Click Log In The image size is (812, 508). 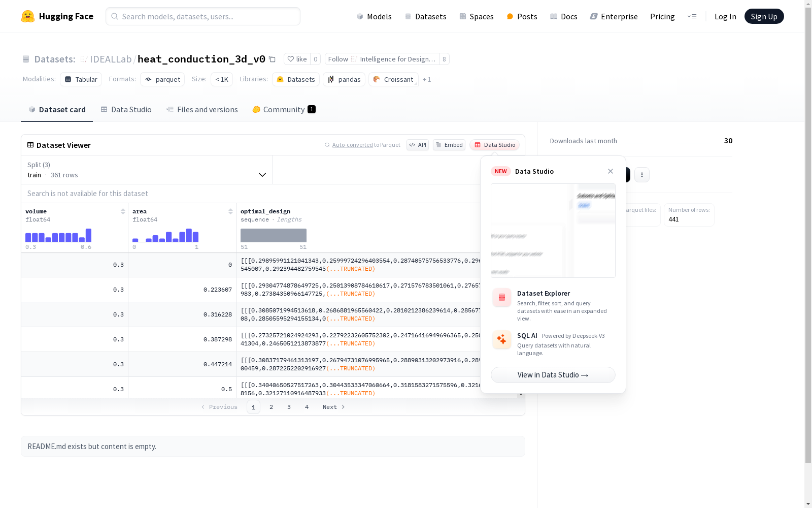coord(725,16)
